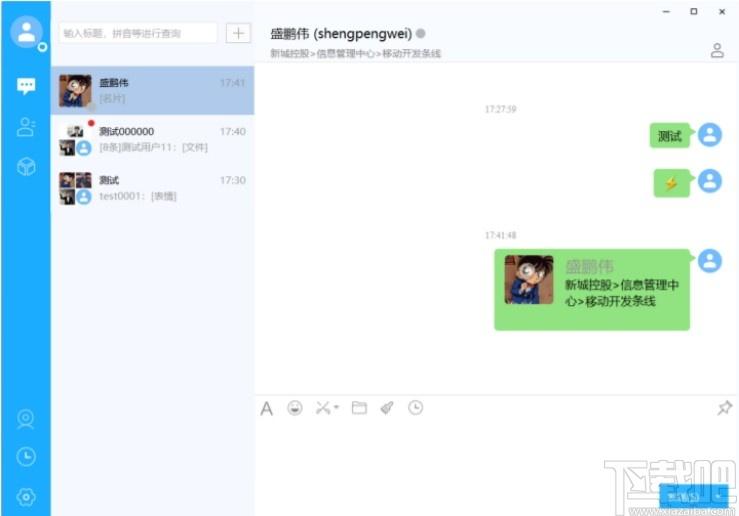Screen dimensions: 739x516
Task: Click the lightning emoji message bubble
Action: point(672,183)
